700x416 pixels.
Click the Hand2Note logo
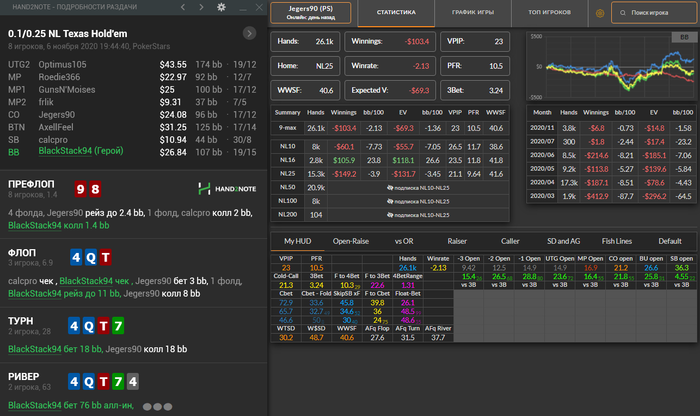pos(227,189)
